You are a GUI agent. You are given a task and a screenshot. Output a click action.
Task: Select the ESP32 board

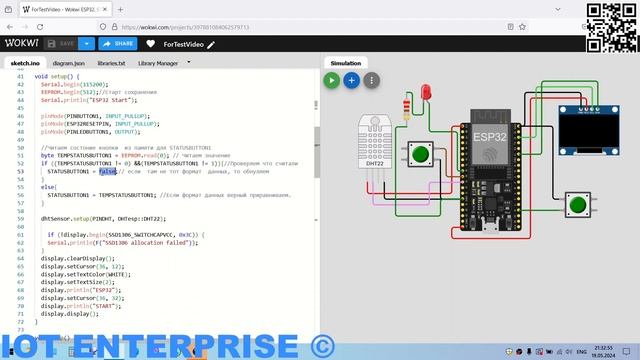[x=490, y=171]
